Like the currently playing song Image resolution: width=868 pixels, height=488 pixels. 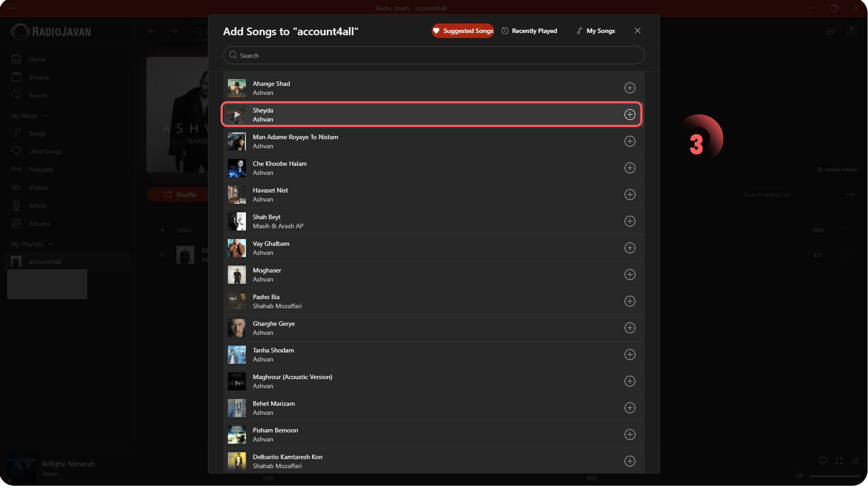point(823,461)
